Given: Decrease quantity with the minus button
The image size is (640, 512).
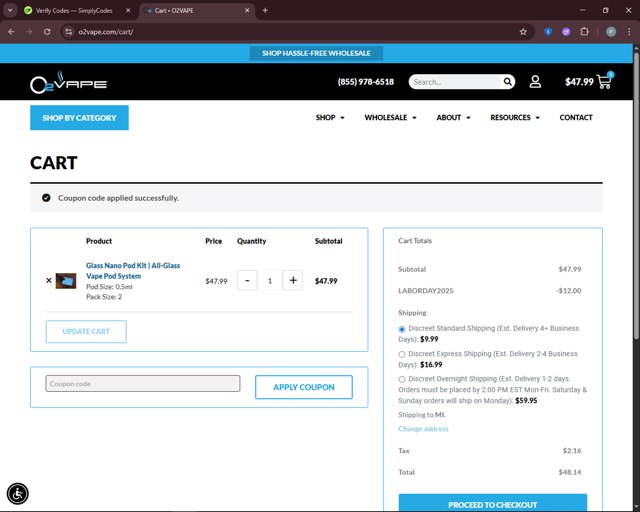Looking at the screenshot, I should [247, 280].
